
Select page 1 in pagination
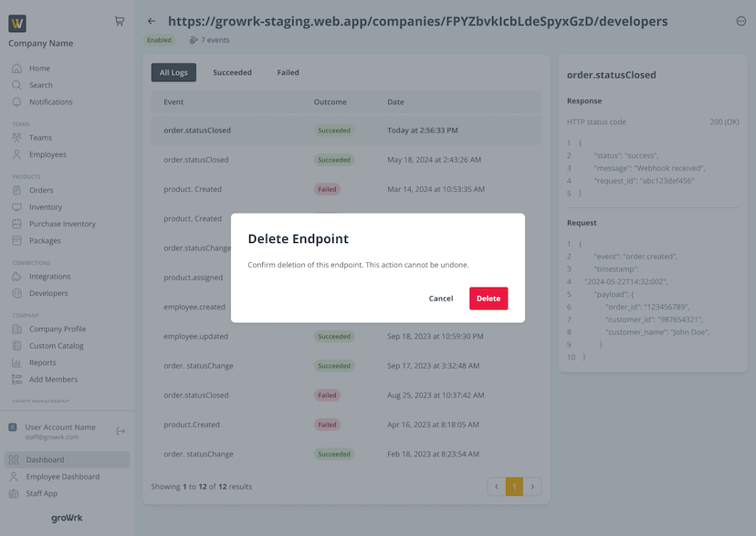(x=514, y=487)
